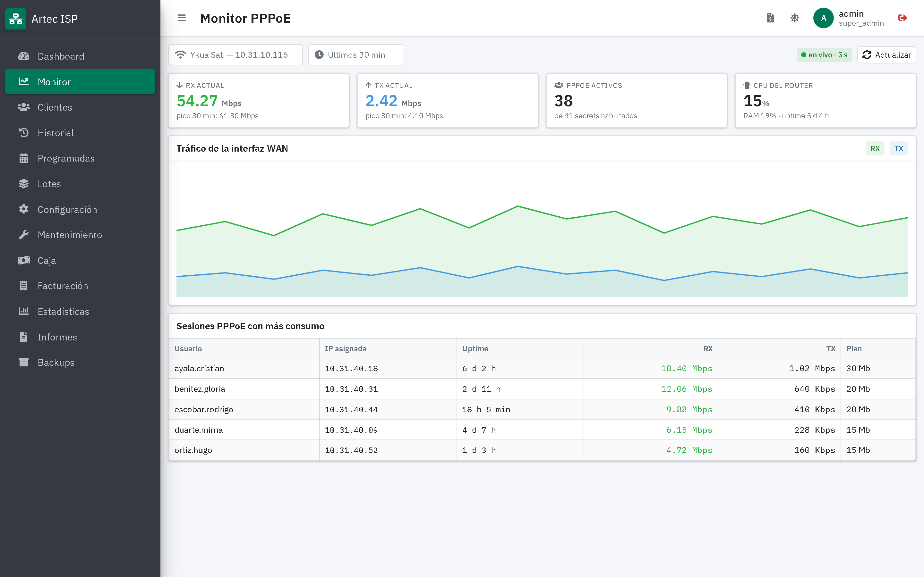Toggle the RX series in the chart

[875, 148]
